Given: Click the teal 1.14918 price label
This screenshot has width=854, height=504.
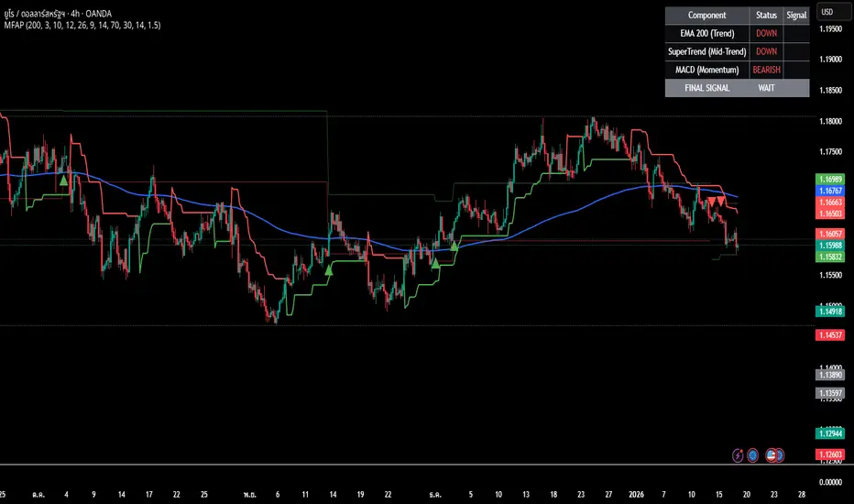Looking at the screenshot, I should 830,312.
